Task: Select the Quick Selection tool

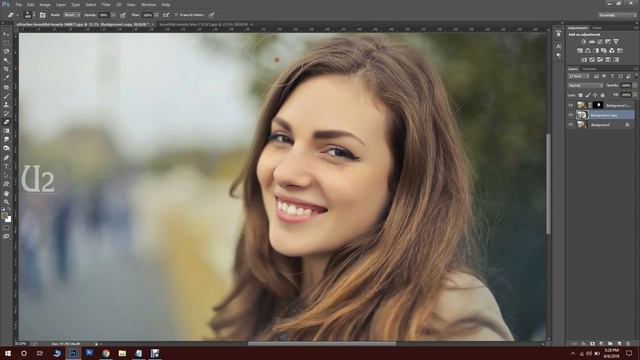Action: pos(6,60)
